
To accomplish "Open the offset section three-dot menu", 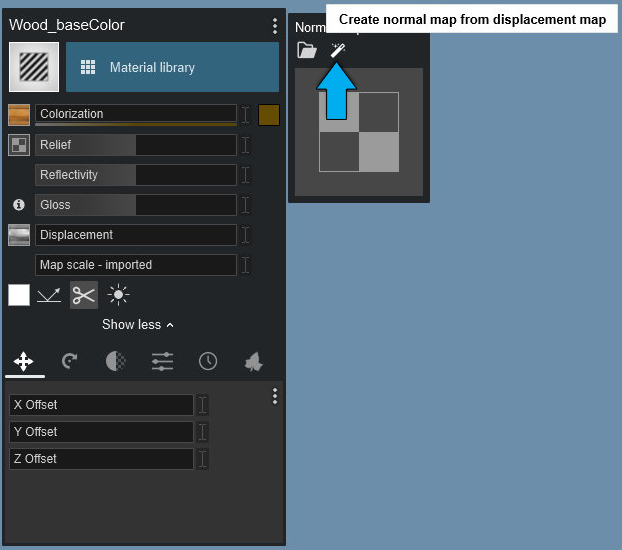I will 275,396.
